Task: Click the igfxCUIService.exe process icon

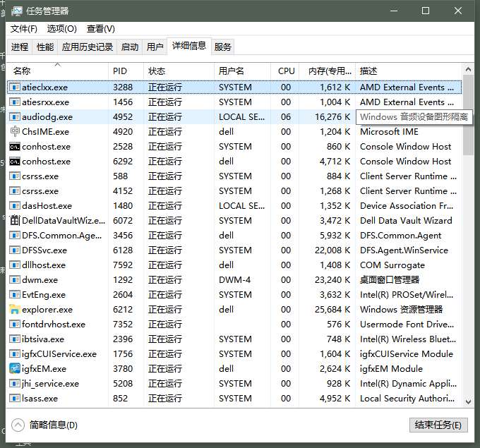Action: 14,353
